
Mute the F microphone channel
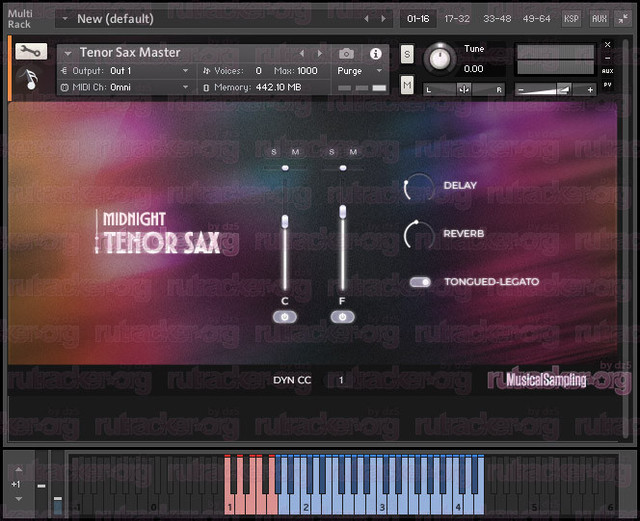pos(353,152)
